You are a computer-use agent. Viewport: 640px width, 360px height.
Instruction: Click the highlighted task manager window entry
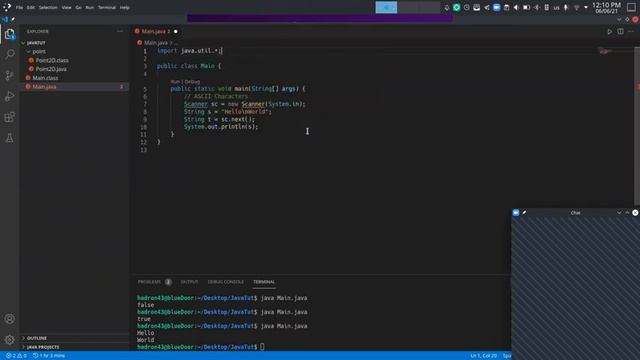(x=386, y=7)
